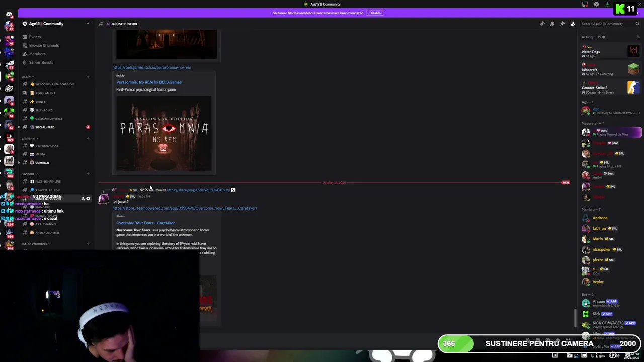The image size is (644, 362).
Task: Click the search magnifier icon
Action: click(x=637, y=24)
